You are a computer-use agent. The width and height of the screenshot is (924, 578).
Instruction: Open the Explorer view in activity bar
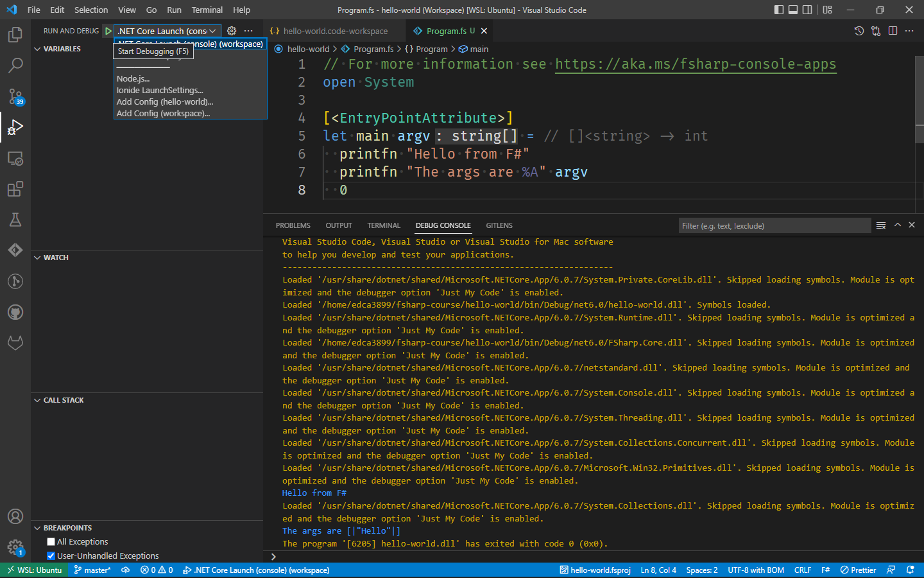coord(15,34)
